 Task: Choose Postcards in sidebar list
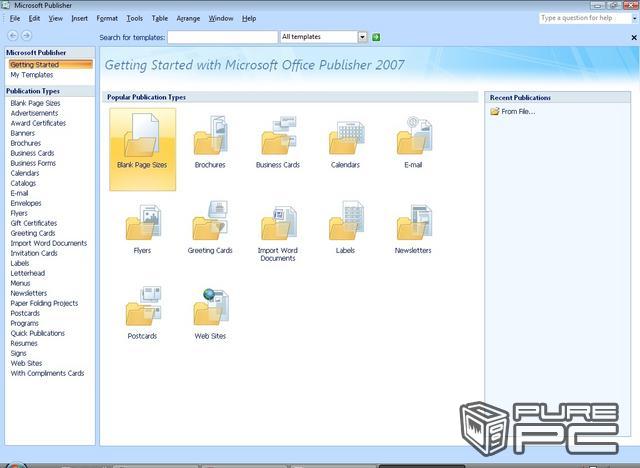25,313
